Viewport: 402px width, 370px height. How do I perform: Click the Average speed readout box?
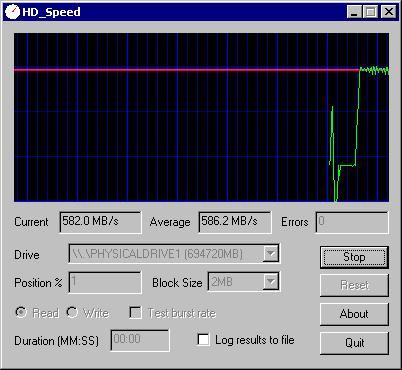pos(235,222)
